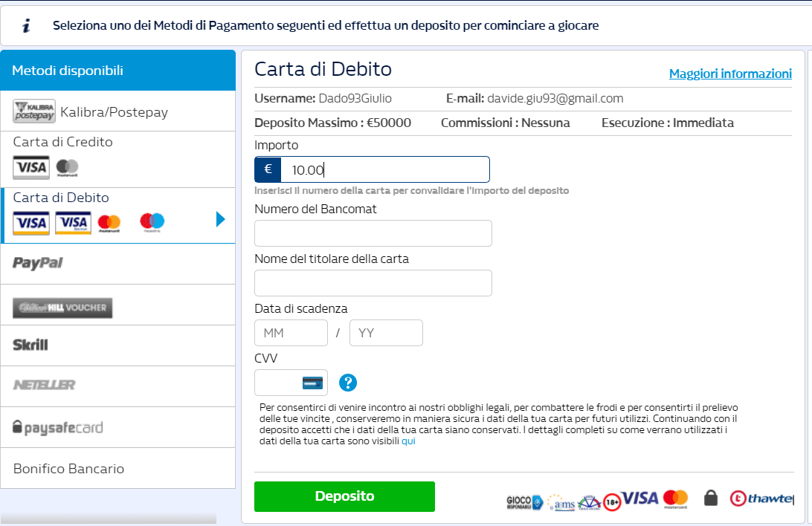Select the paysafecard option

58,428
